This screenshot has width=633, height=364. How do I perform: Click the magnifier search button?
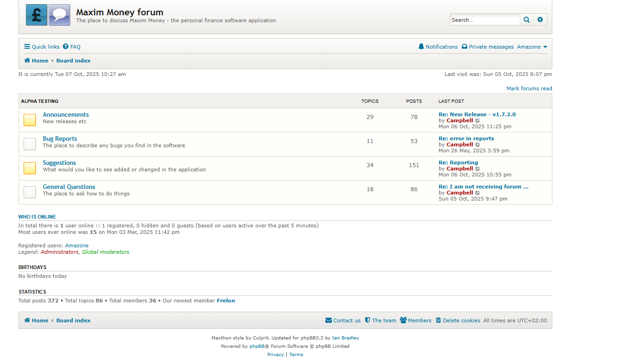point(526,19)
